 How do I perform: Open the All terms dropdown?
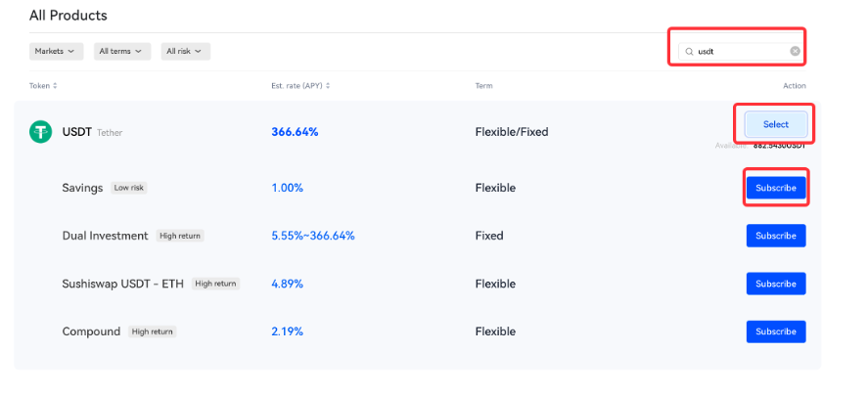click(122, 52)
